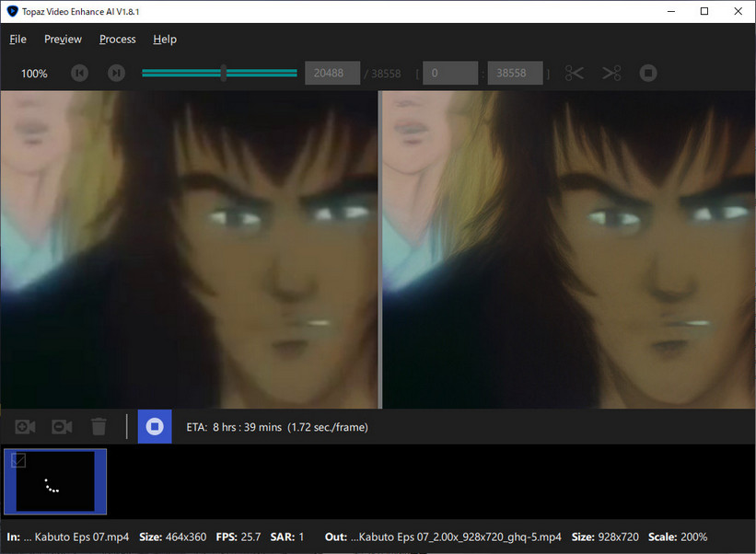This screenshot has height=554, width=756.
Task: Click the scissors split clip icon
Action: pyautogui.click(x=611, y=73)
